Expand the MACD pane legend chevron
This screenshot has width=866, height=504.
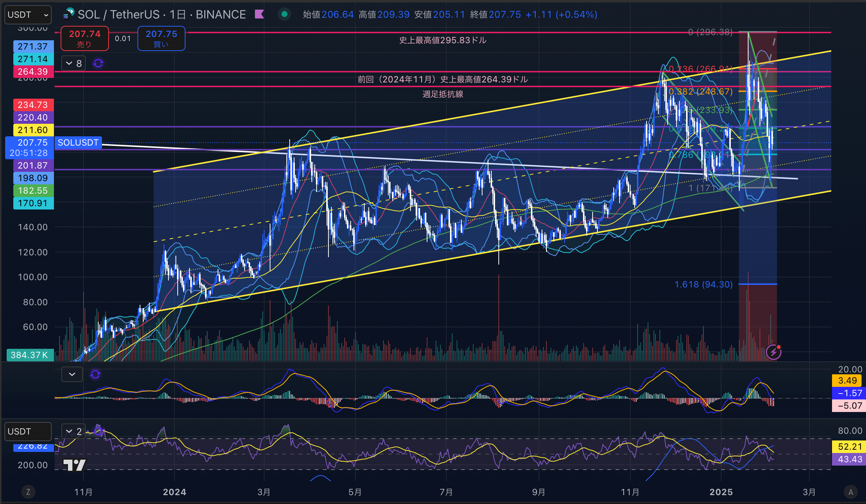[x=72, y=374]
